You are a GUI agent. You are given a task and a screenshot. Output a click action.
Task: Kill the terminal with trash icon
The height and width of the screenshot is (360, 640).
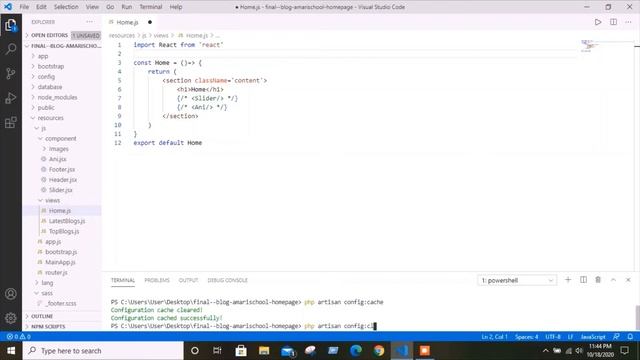click(598, 280)
